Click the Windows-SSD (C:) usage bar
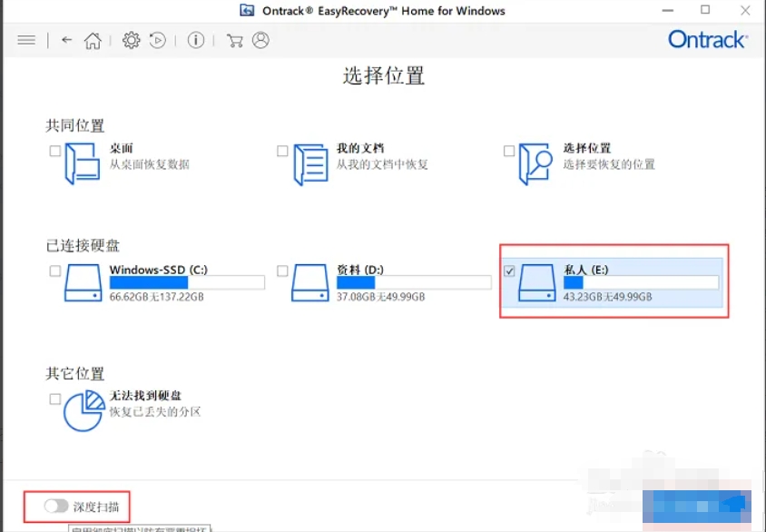 click(187, 282)
